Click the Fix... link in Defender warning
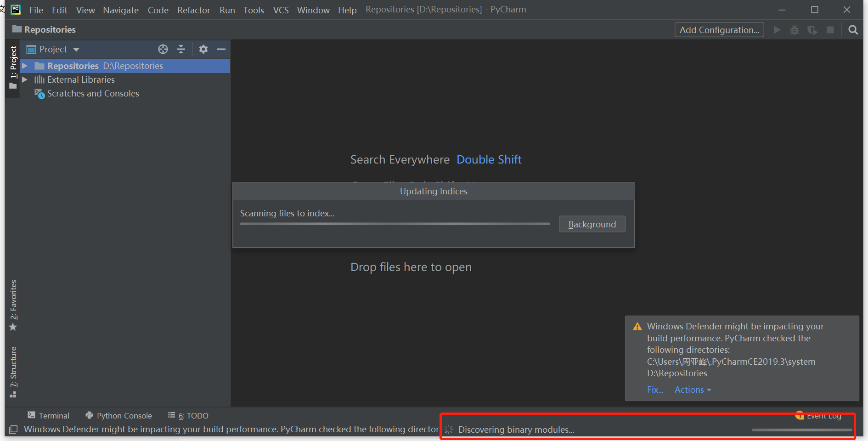Viewport: 868px width, 441px height. [655, 390]
